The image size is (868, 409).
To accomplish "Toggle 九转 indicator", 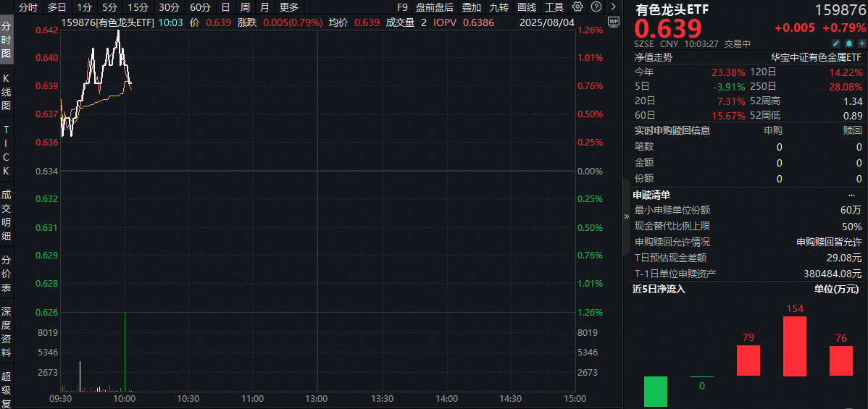I will (498, 7).
